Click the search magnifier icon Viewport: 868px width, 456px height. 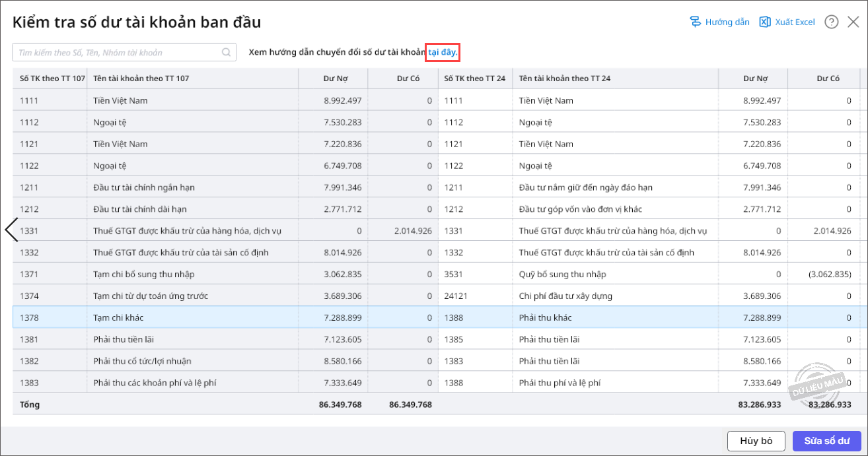coord(227,52)
